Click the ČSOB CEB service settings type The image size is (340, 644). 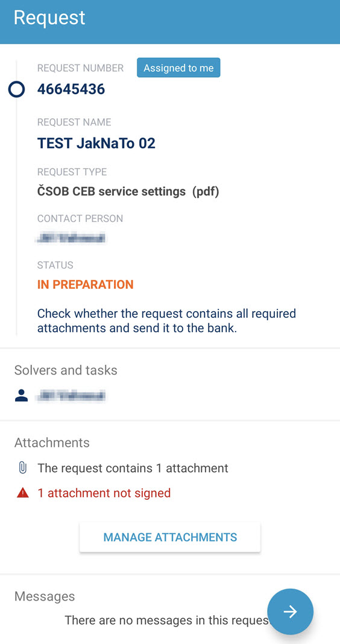tap(128, 192)
